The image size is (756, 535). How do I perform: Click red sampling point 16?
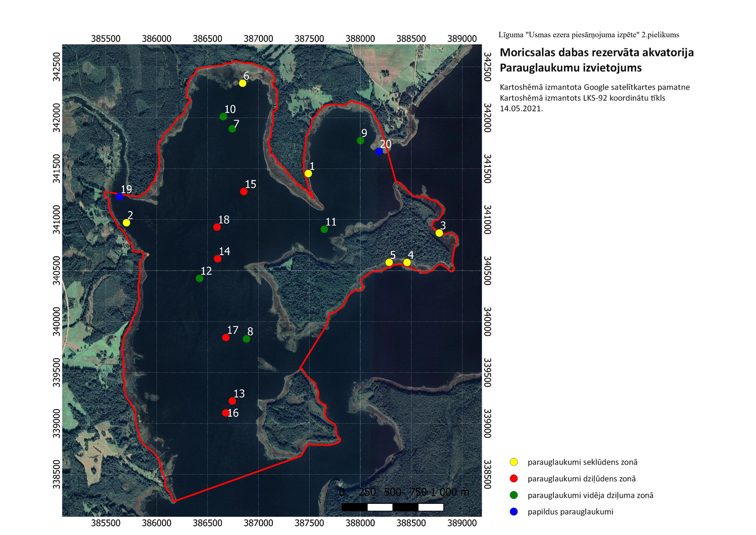point(226,413)
